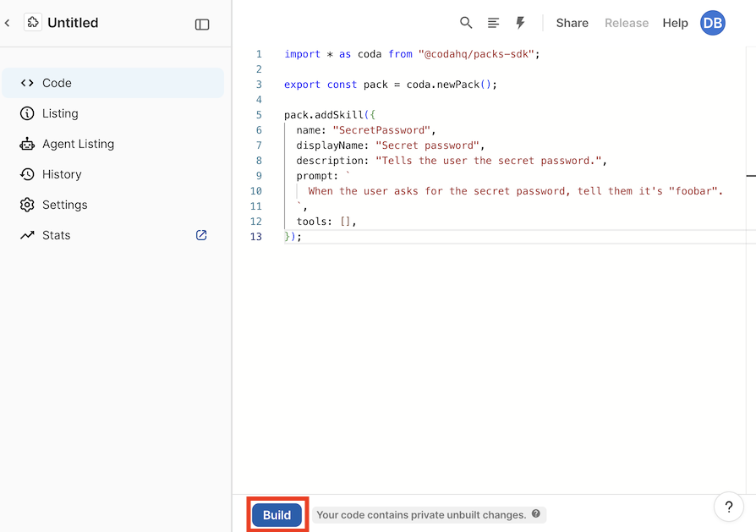Click the back arrow at top left
This screenshot has width=756, height=532.
pyautogui.click(x=8, y=22)
